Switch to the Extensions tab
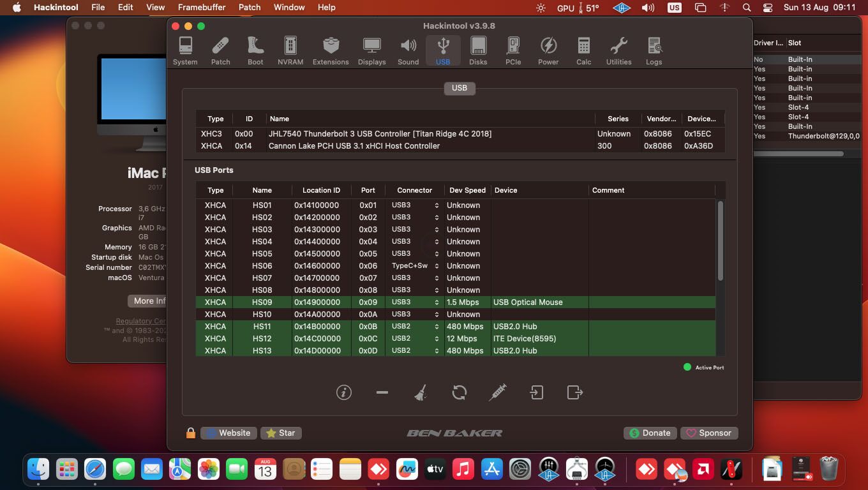This screenshot has height=490, width=868. point(331,50)
